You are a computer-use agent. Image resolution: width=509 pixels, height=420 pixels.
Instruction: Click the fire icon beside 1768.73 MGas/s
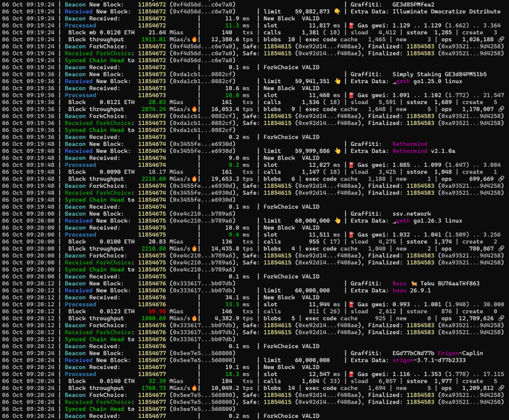coord(194,389)
